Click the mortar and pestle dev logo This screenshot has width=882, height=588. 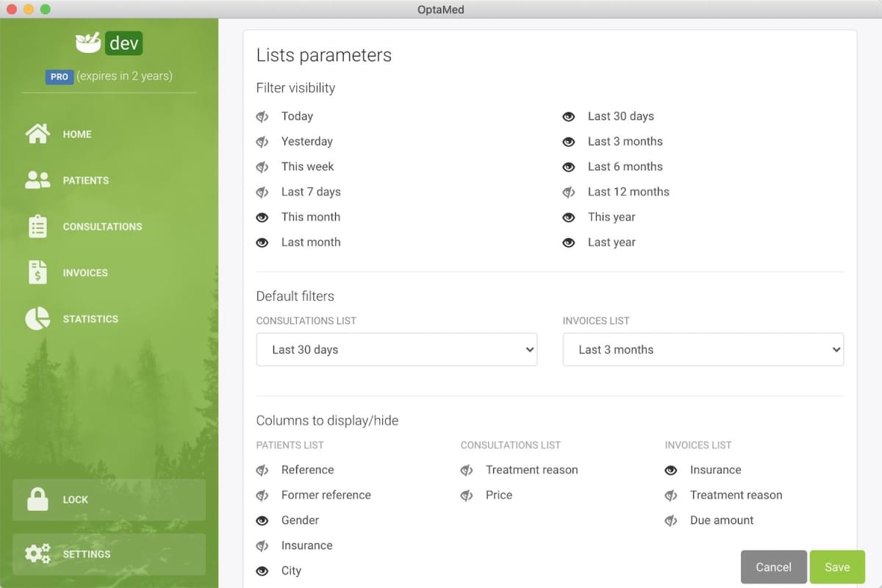87,42
